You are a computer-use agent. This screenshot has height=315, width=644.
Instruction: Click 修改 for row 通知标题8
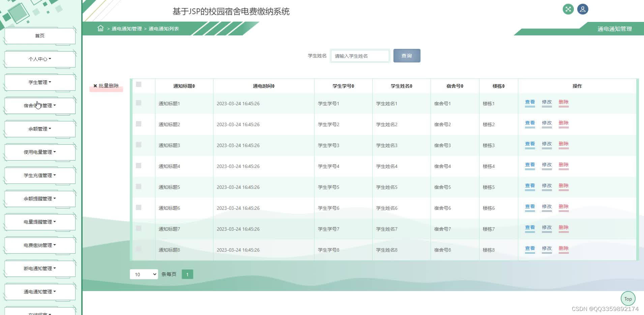click(x=547, y=249)
